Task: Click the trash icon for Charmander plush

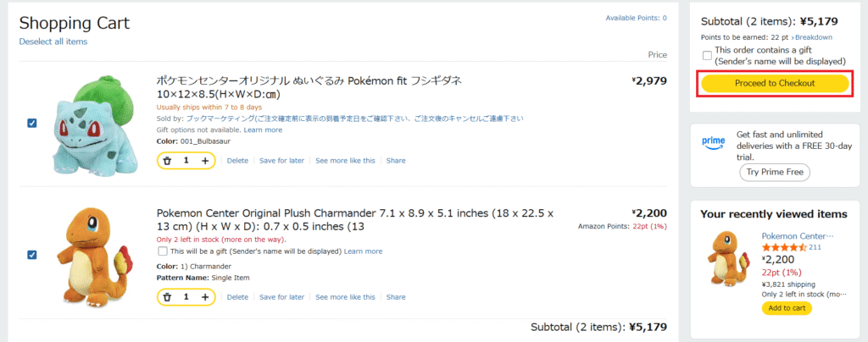Action: (x=167, y=297)
